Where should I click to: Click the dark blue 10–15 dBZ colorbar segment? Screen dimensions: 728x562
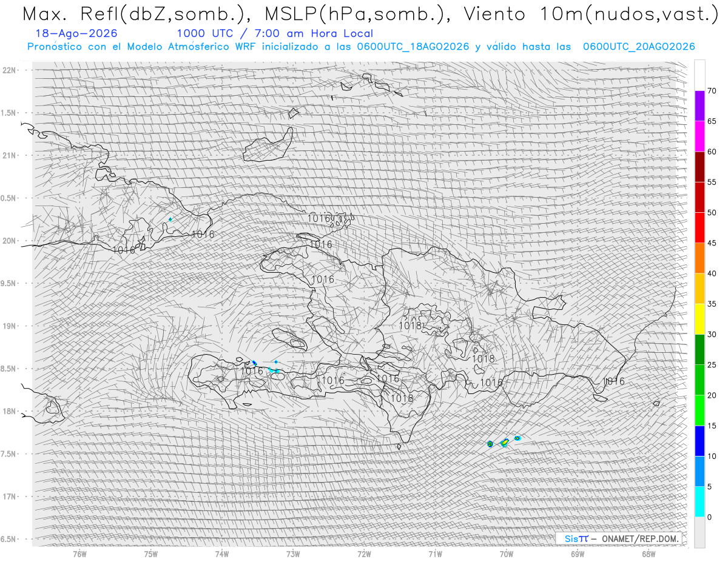pyautogui.click(x=699, y=441)
